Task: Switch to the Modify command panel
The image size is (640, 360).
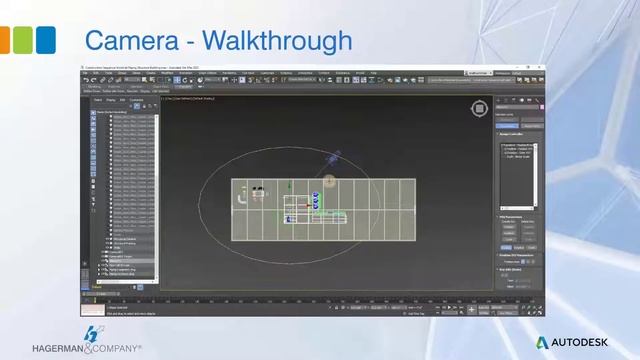Action: [506, 100]
